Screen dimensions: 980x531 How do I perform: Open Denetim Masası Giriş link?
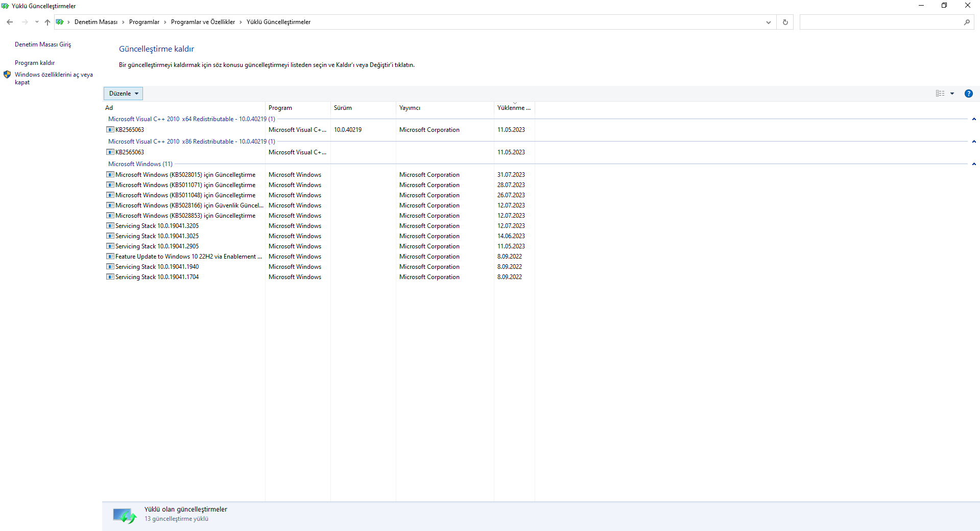point(43,44)
